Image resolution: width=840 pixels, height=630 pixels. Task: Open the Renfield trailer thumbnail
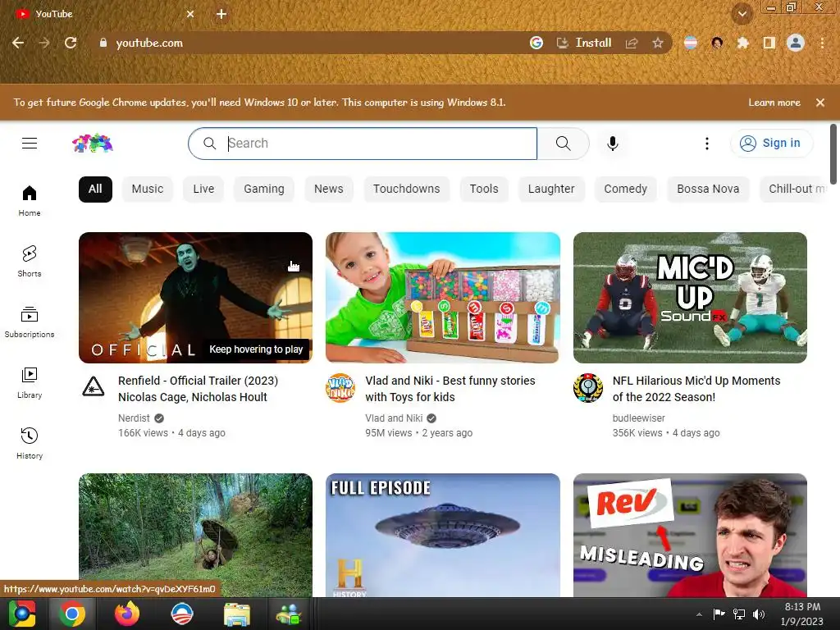(195, 297)
